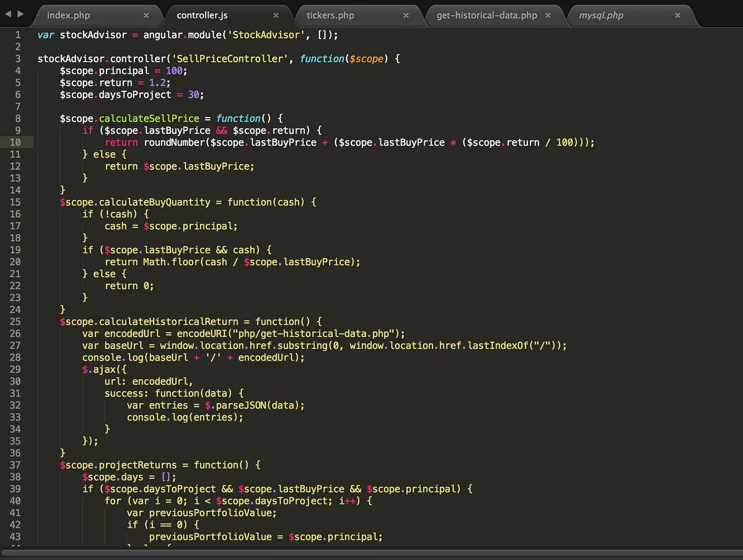Close the controller.js tab
743x560 pixels.
click(276, 16)
